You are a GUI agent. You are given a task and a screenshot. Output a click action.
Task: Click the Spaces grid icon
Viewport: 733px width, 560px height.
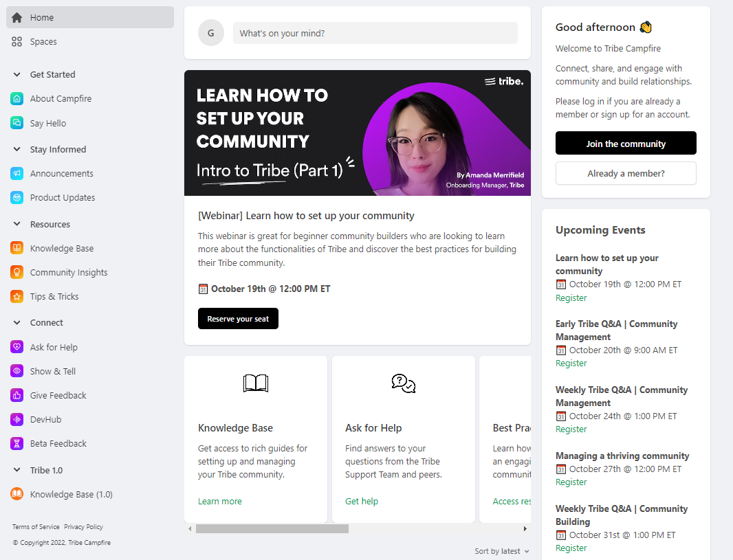pos(17,41)
